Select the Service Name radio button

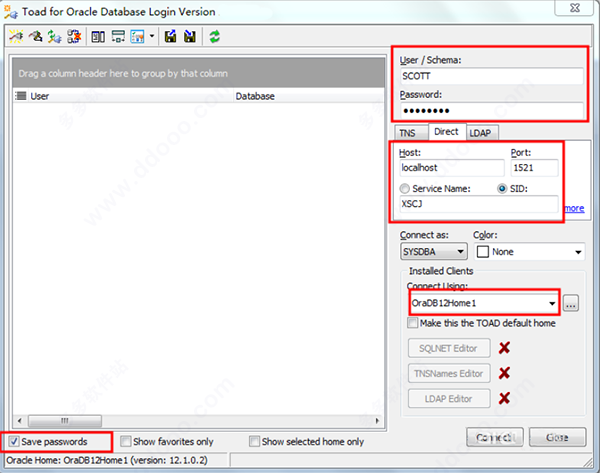tap(405, 189)
